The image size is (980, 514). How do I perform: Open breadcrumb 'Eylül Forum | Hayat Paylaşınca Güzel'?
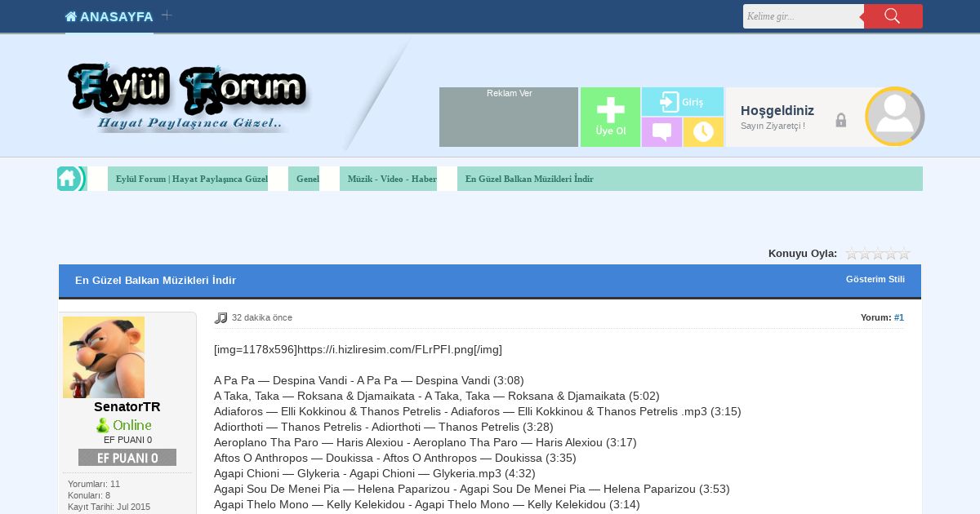pos(192,179)
